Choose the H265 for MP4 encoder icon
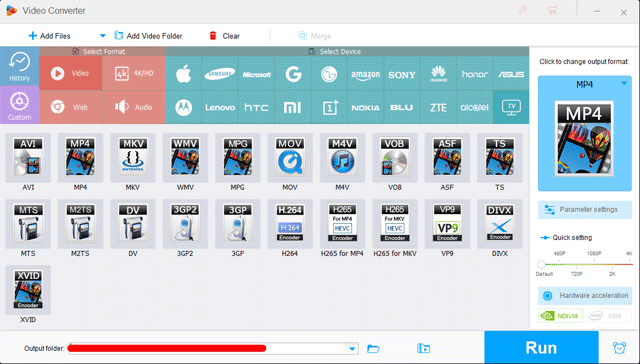 [x=342, y=224]
